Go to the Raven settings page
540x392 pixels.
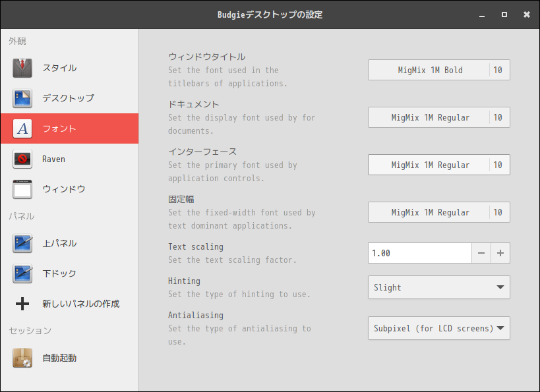pyautogui.click(x=70, y=159)
